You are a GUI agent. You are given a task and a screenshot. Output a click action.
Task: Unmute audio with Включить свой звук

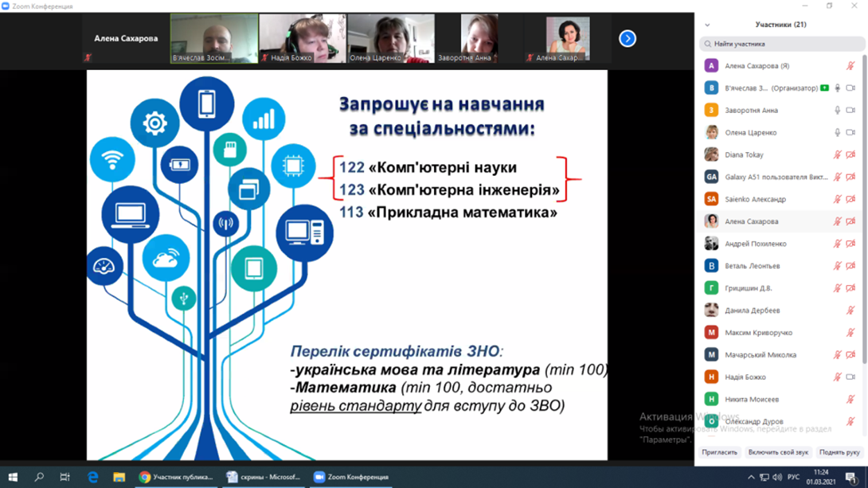pos(778,452)
